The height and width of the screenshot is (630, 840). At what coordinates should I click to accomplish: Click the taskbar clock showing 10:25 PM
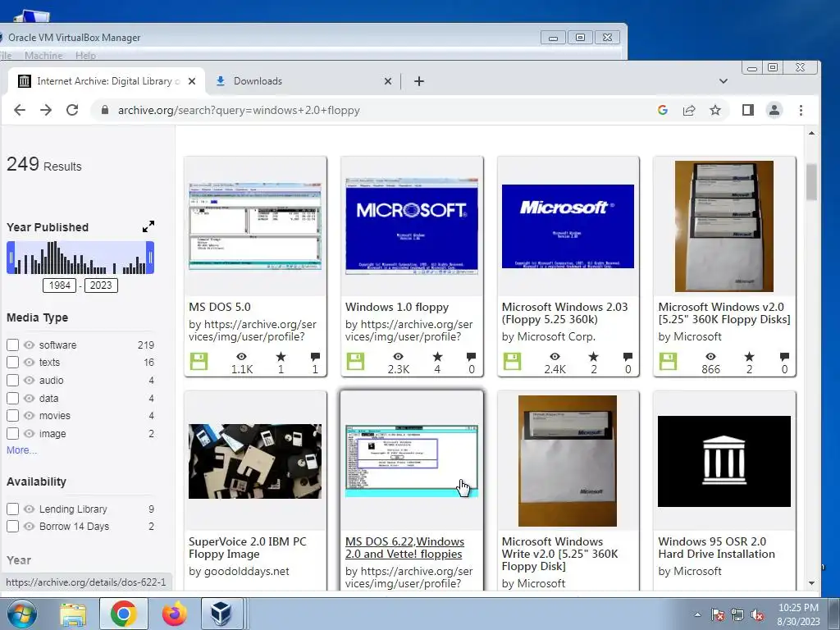pos(798,614)
